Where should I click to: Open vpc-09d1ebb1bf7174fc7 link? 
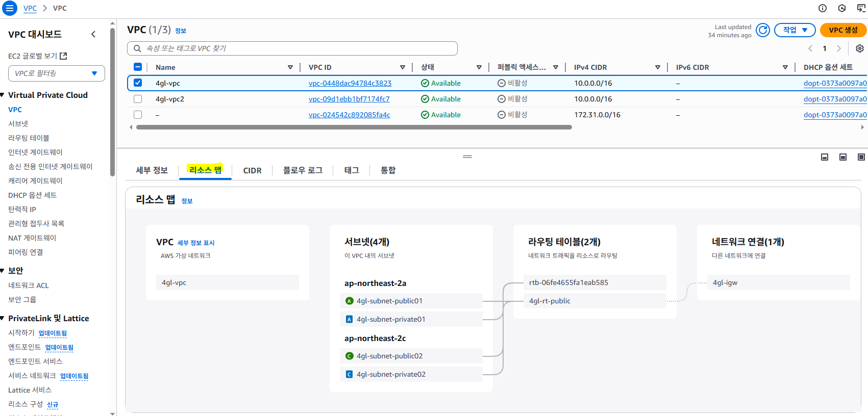[349, 99]
